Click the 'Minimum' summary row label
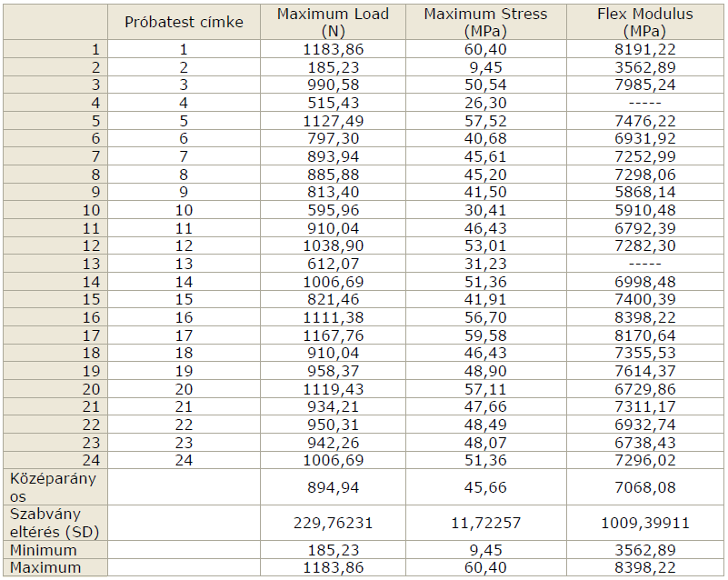This screenshot has height=580, width=728. click(x=55, y=550)
